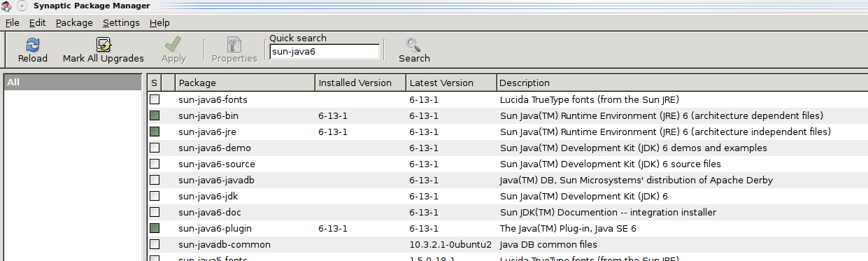Select the sun-java6-javadb package name

(x=216, y=180)
